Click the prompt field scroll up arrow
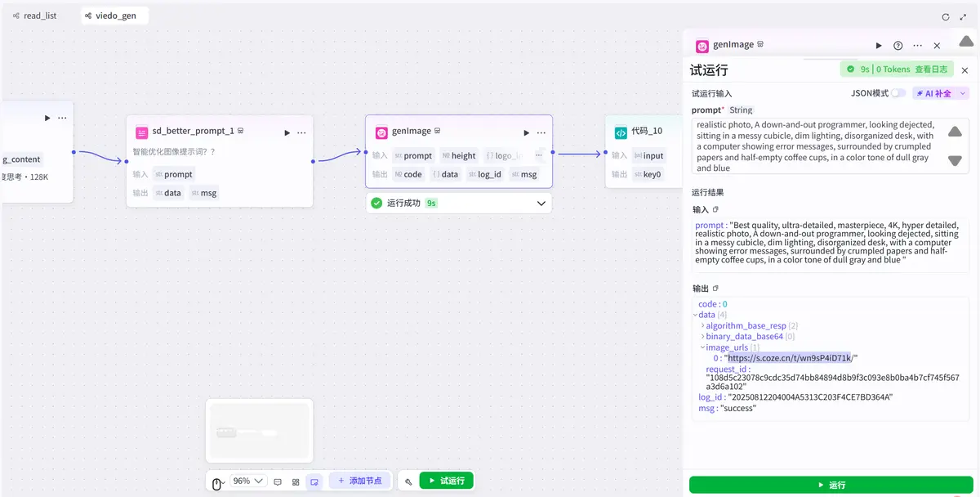Viewport: 980px width, 497px height. [954, 132]
